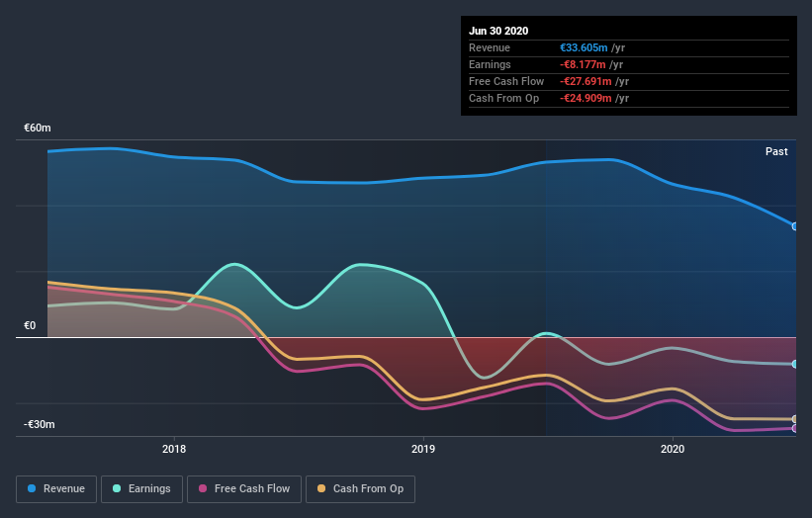Click the €60m y-axis label
This screenshot has height=518, width=812.
coord(38,128)
